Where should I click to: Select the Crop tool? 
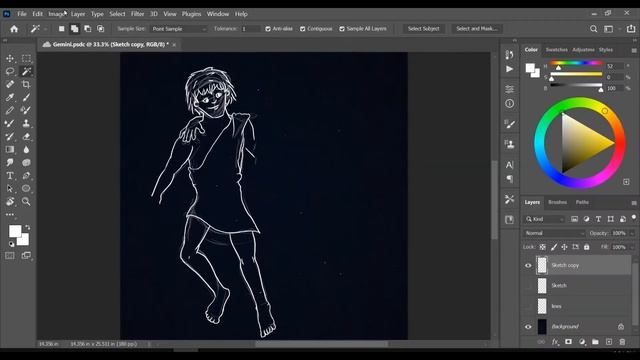click(26, 84)
